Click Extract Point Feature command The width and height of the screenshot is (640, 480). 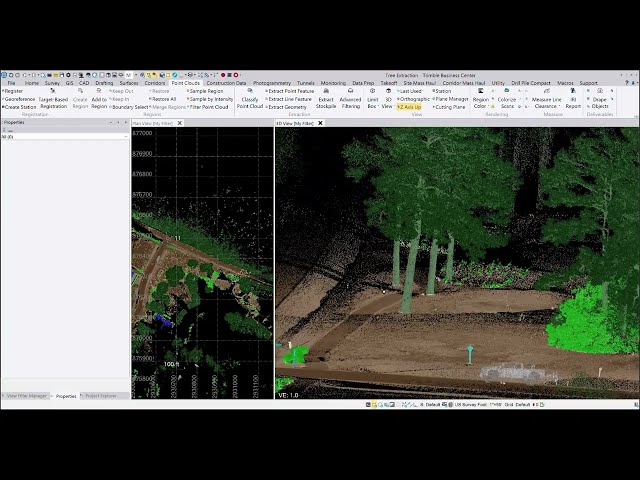pos(290,91)
